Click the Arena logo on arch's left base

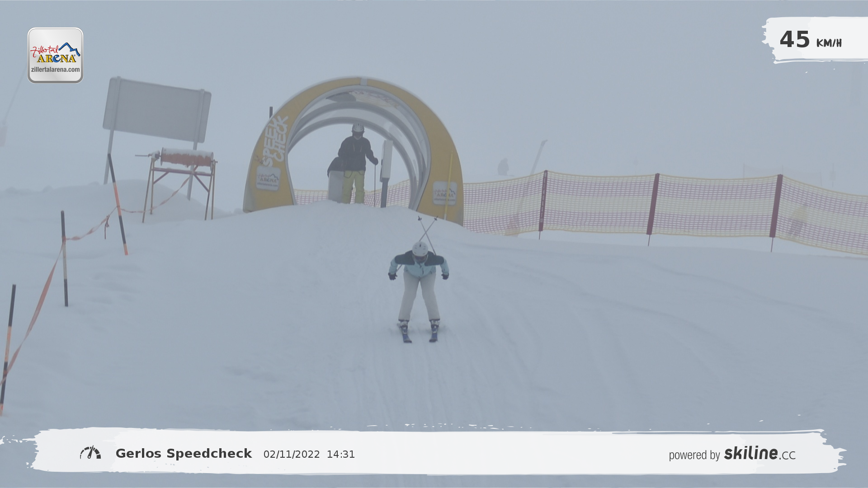268,178
